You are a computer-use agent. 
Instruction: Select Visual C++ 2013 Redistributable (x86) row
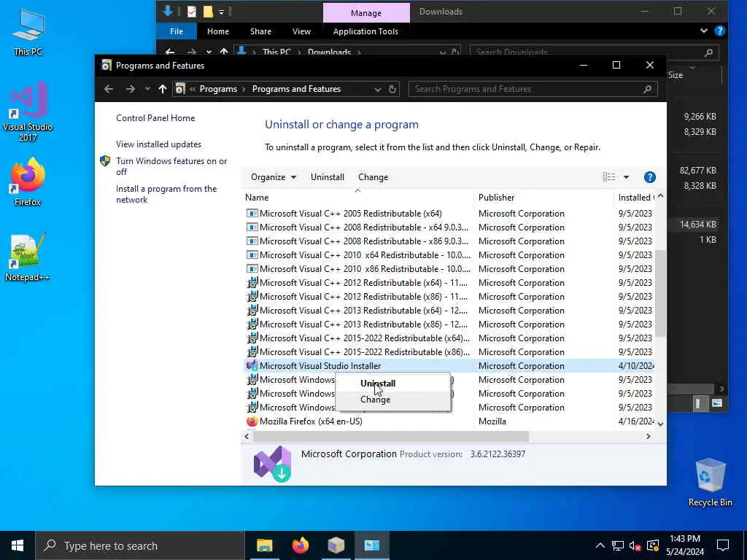tap(449, 324)
